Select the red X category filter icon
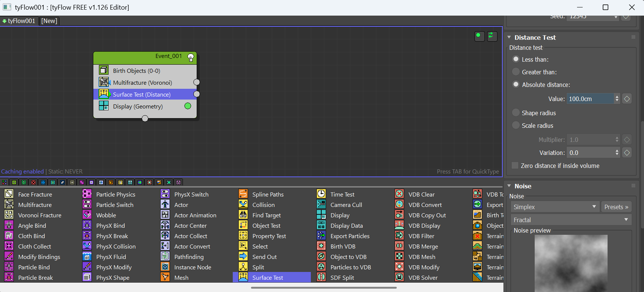 (x=33, y=182)
